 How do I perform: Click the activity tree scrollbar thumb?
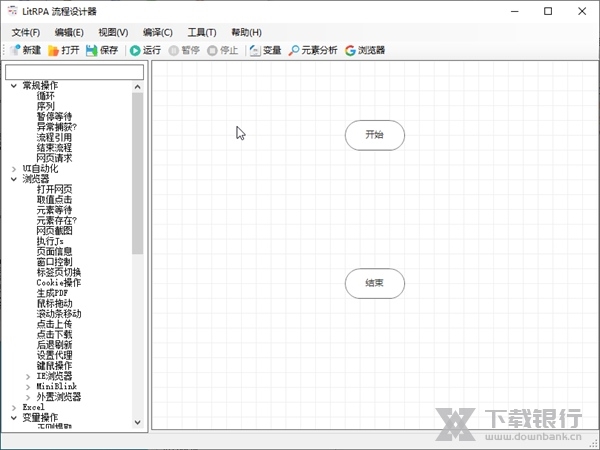click(x=137, y=173)
